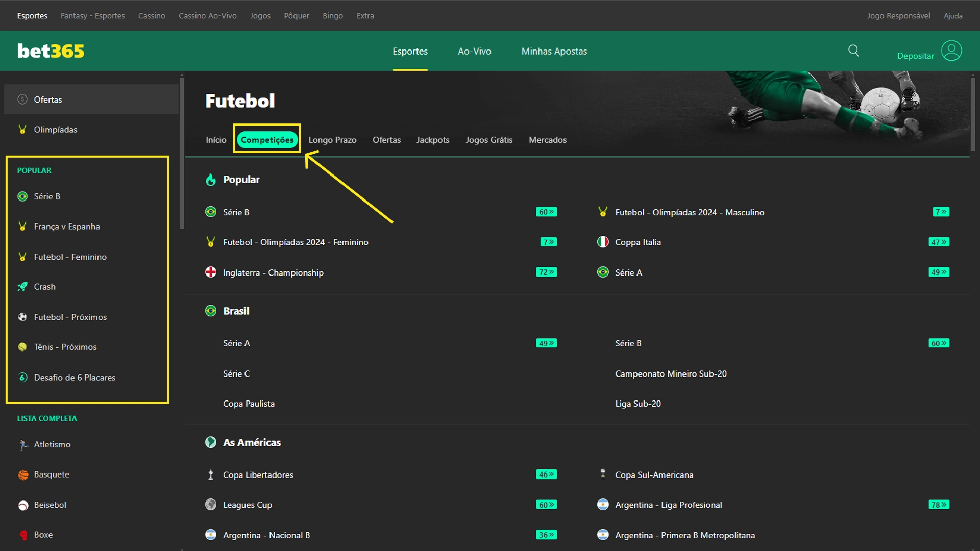The width and height of the screenshot is (980, 551).
Task: Expand the 60 badge for Popular Série B
Action: click(546, 212)
